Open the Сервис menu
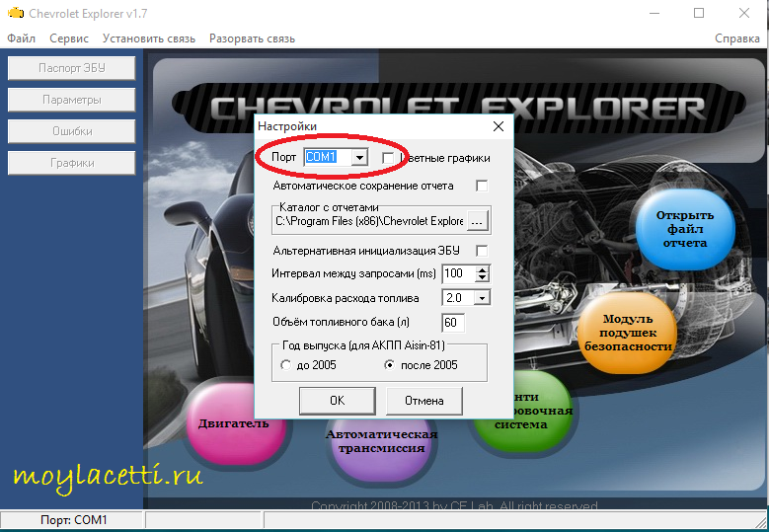The height and width of the screenshot is (532, 769). tap(69, 38)
